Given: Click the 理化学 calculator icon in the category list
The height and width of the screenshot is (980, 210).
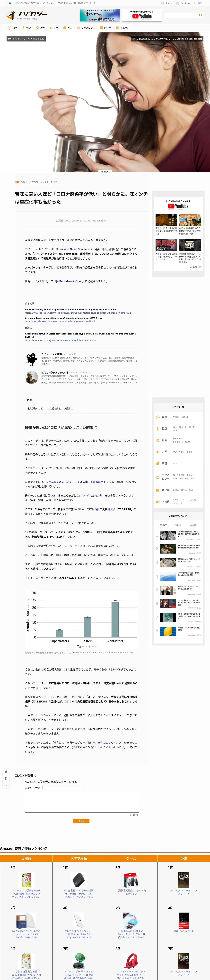Looking at the screenshot, I should (158, 490).
